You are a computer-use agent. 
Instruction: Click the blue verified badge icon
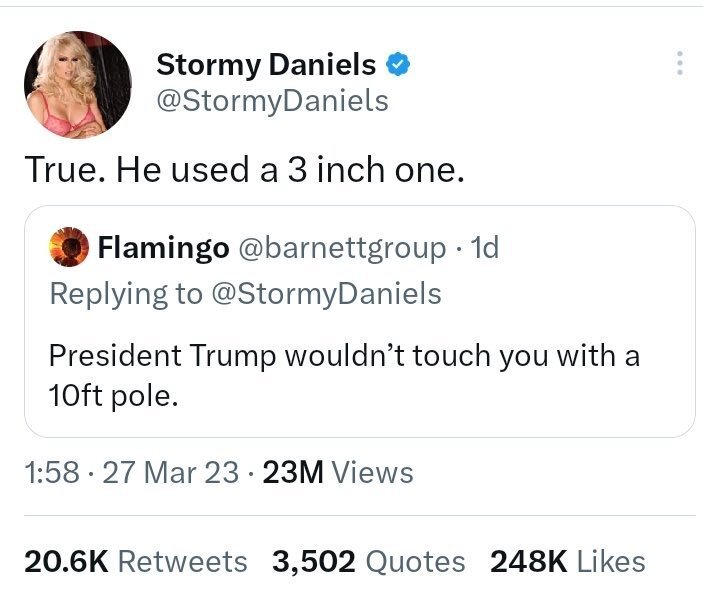click(399, 65)
